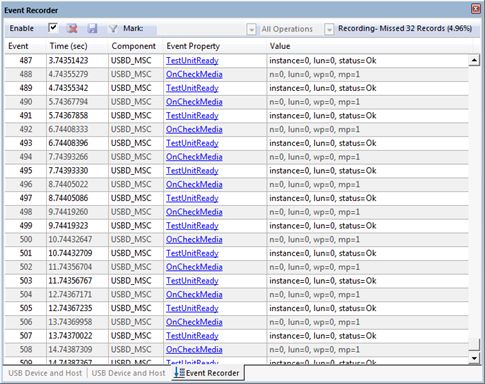The width and height of the screenshot is (485, 384).
Task: Open TestUnitReady link in event 505
Action: [192, 308]
